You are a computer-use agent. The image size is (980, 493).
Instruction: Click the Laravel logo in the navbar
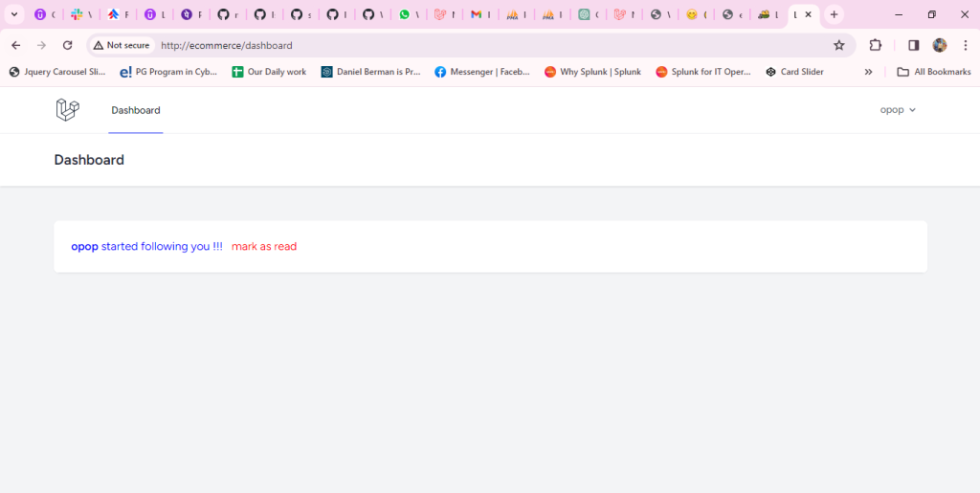pos(67,110)
